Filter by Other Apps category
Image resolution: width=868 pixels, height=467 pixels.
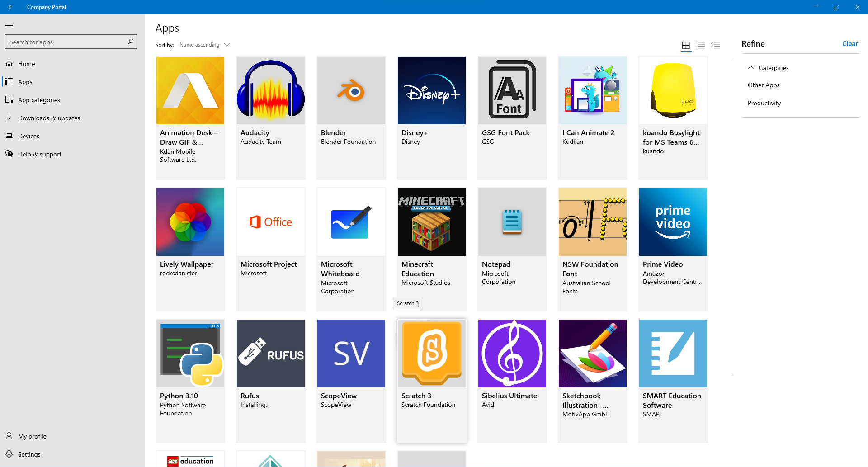(x=764, y=85)
